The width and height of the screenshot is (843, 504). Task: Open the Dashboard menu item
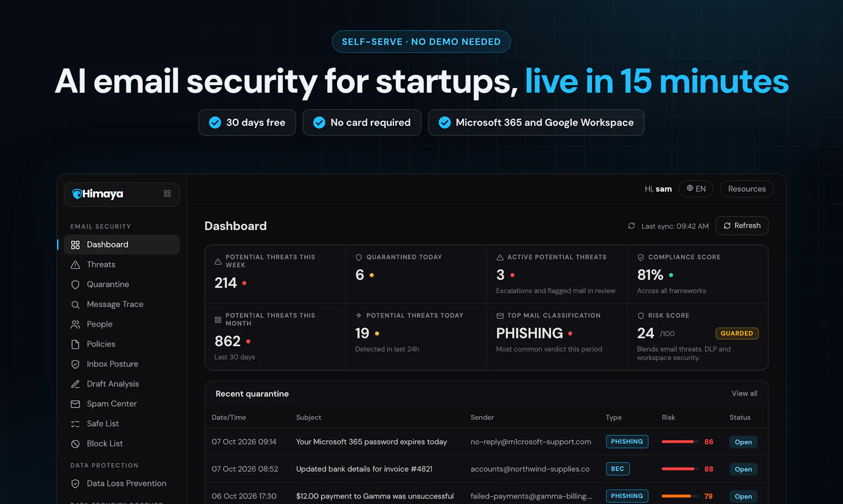tap(122, 244)
